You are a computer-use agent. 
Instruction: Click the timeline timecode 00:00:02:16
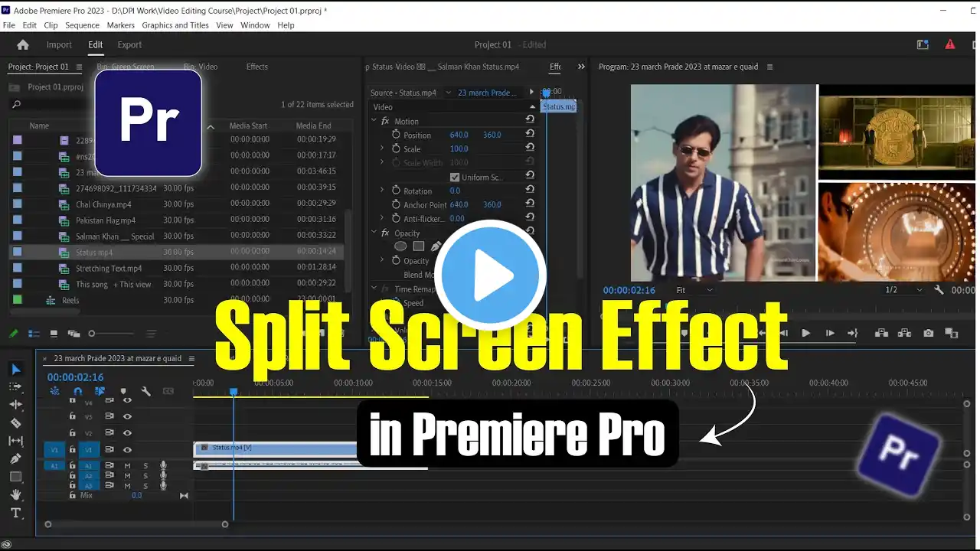(75, 377)
